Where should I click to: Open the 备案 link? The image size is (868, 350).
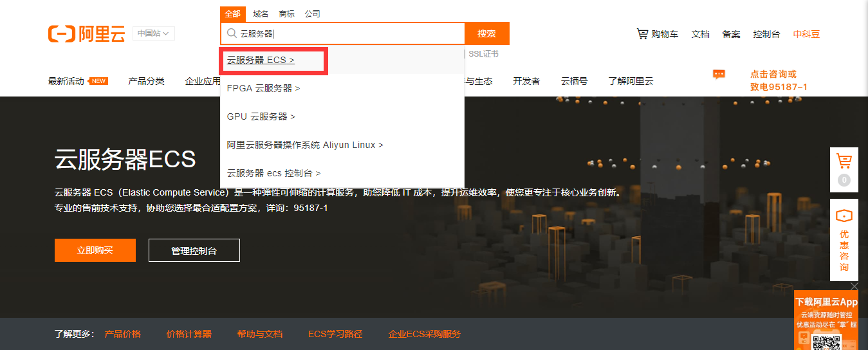coord(731,34)
